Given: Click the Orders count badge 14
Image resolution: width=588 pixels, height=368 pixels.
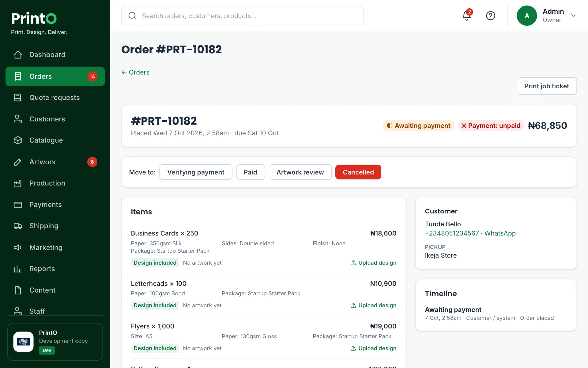Looking at the screenshot, I should click(92, 76).
